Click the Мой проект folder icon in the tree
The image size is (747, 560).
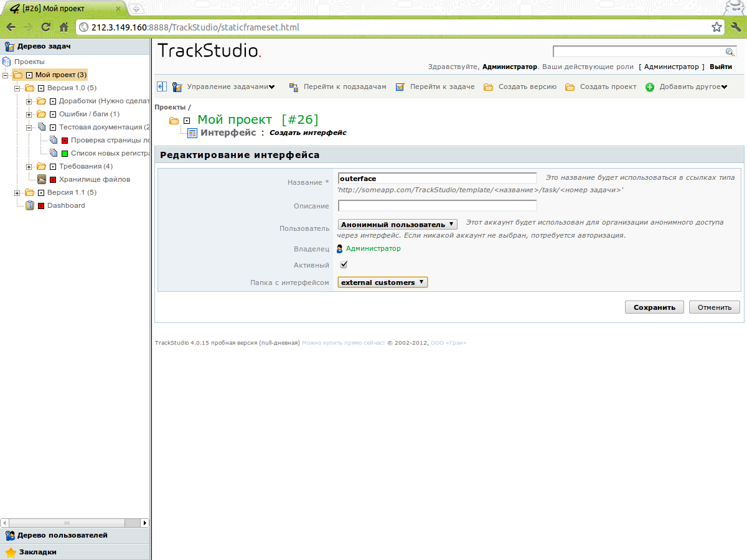pos(17,75)
